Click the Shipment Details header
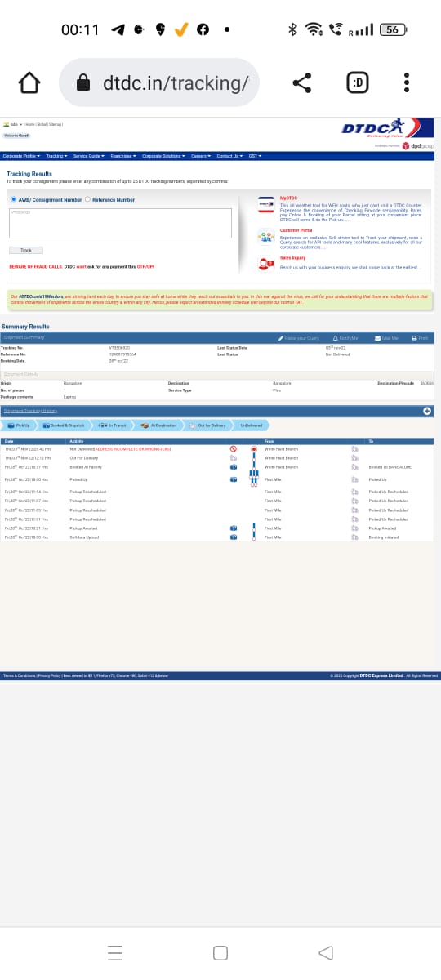 [21, 374]
